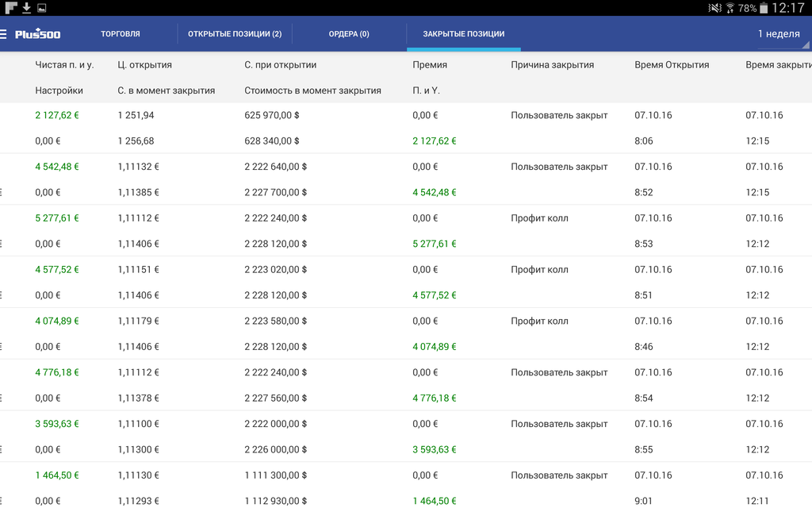Image resolution: width=812 pixels, height=508 pixels.
Task: Tap the Wi-Fi icon in status bar
Action: point(730,8)
